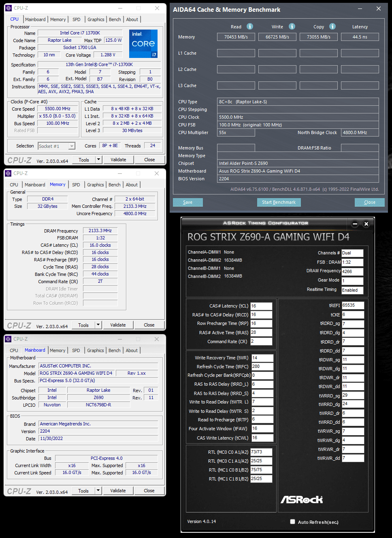Enable Auto Refresh checkbox in Timing Configurator

292,522
